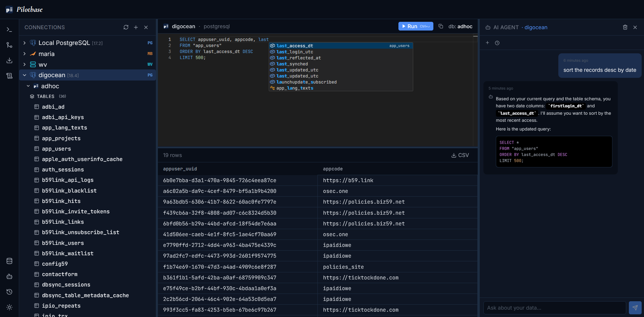644x317 pixels.
Task: Add a new connection with plus icon
Action: (x=136, y=27)
